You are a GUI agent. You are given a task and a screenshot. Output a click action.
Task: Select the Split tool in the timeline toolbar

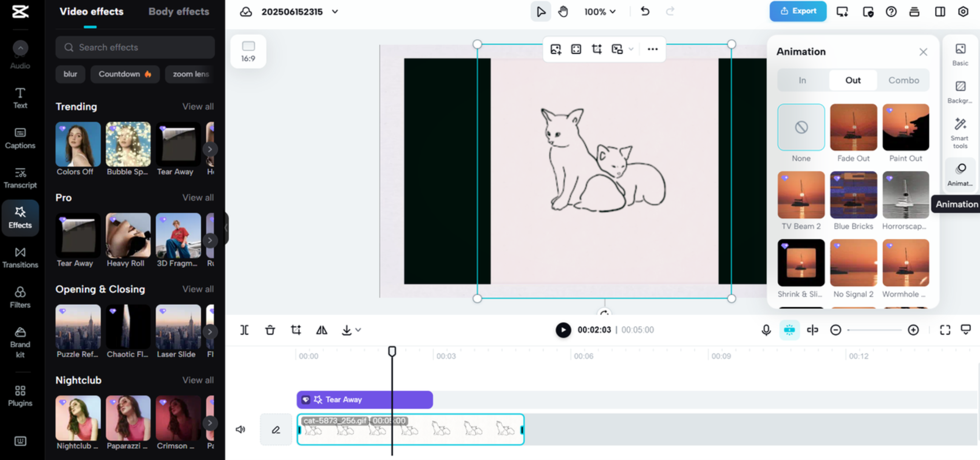(x=244, y=330)
